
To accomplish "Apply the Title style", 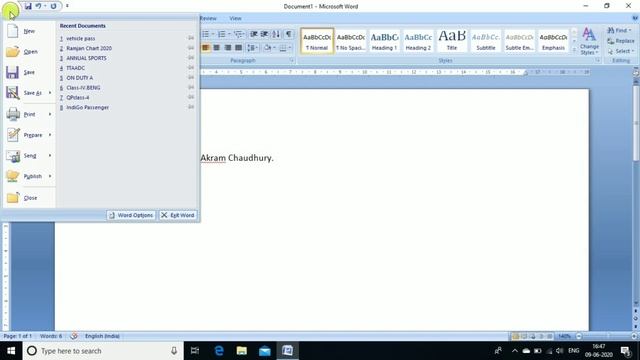I will (452, 41).
